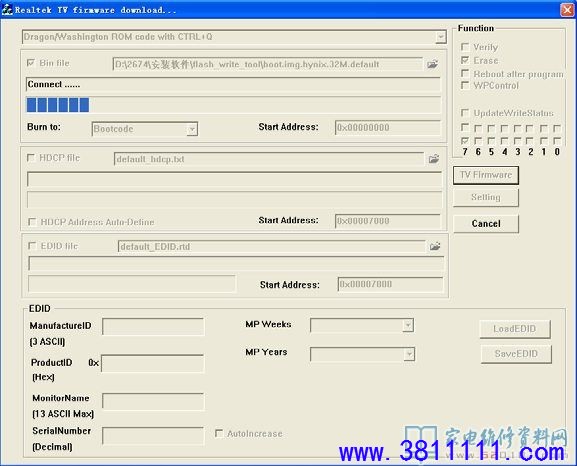Toggle lower-row bit 4 checkbox
577x466 pixels.
pos(504,141)
